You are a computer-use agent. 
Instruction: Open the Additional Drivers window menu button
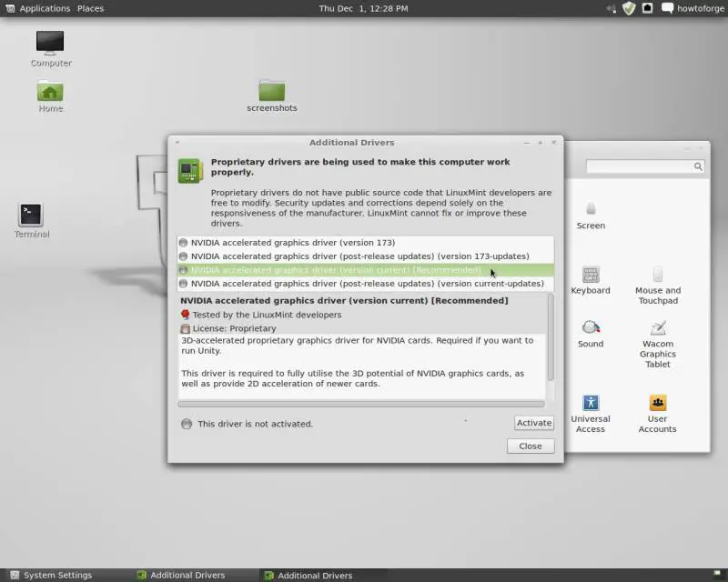[177, 143]
